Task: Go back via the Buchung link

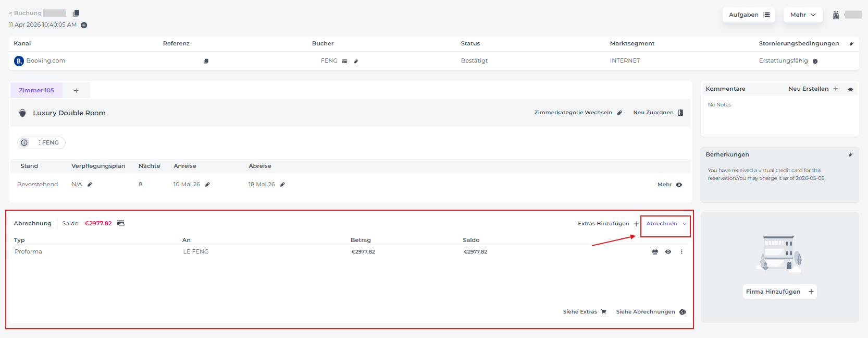Action: [x=25, y=13]
